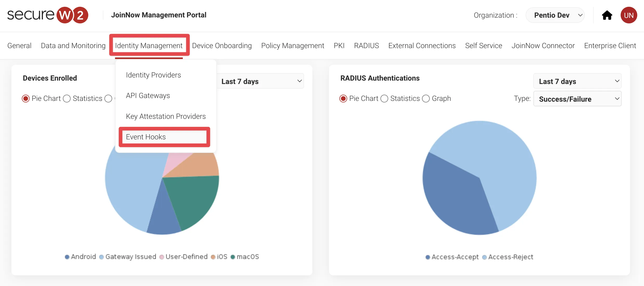Choose Event Hooks from the menu
This screenshot has height=286, width=644.
146,137
